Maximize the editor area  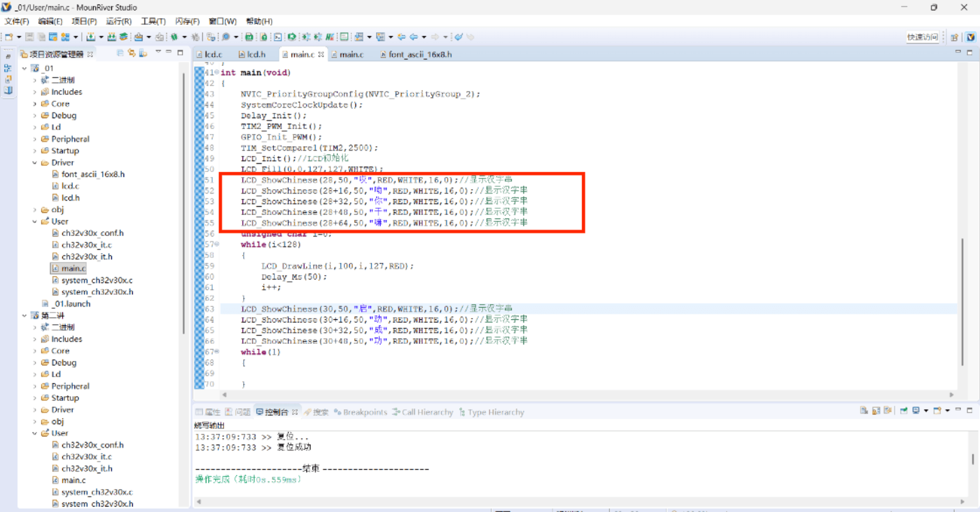969,53
